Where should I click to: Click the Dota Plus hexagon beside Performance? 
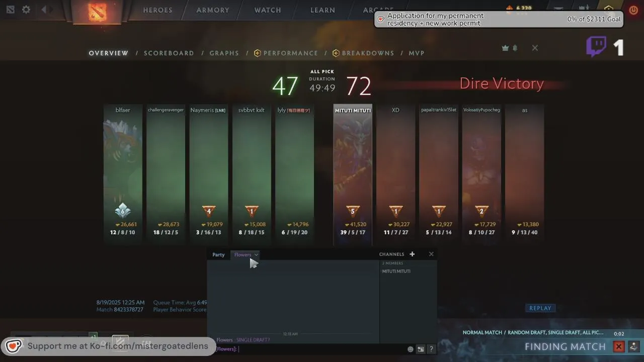coord(258,53)
